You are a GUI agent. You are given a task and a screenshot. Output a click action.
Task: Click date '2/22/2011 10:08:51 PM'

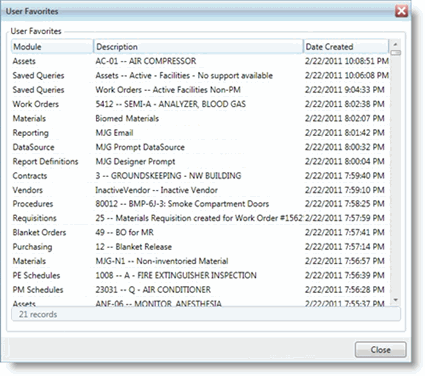pyautogui.click(x=347, y=61)
